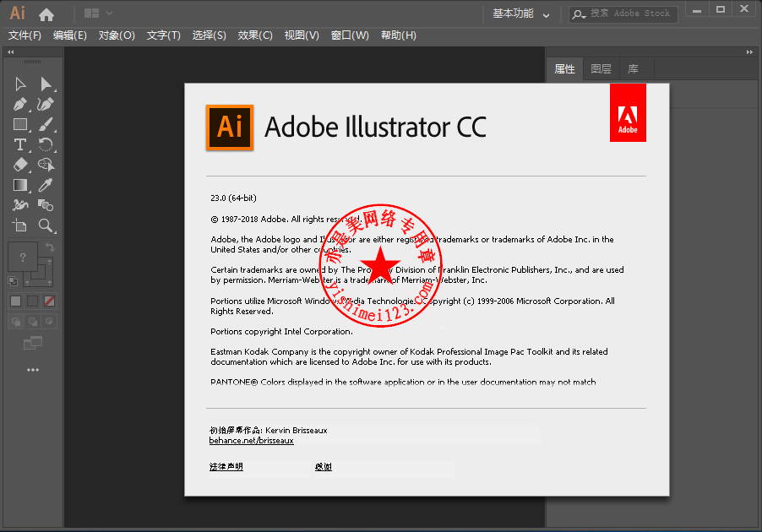Close the Illustrator window
This screenshot has width=762, height=532.
coord(744,9)
